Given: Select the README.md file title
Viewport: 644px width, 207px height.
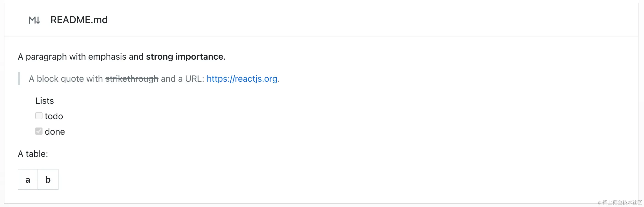Looking at the screenshot, I should tap(79, 20).
